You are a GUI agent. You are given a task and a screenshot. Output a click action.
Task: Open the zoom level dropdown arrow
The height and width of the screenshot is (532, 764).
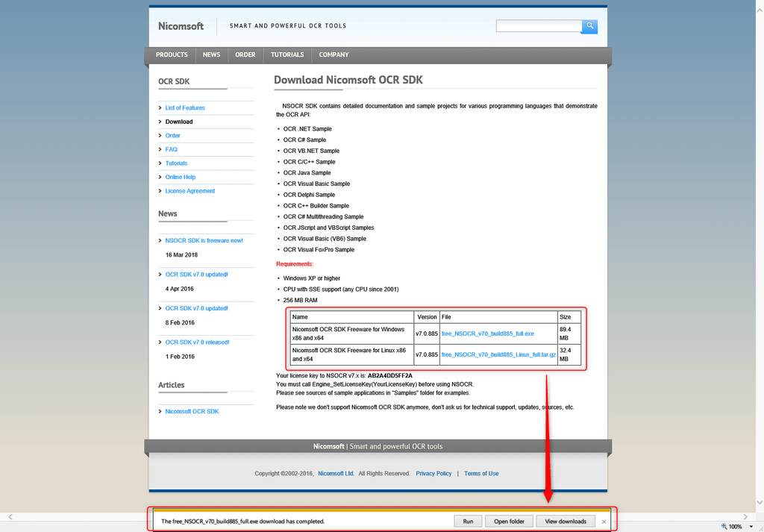point(751,526)
